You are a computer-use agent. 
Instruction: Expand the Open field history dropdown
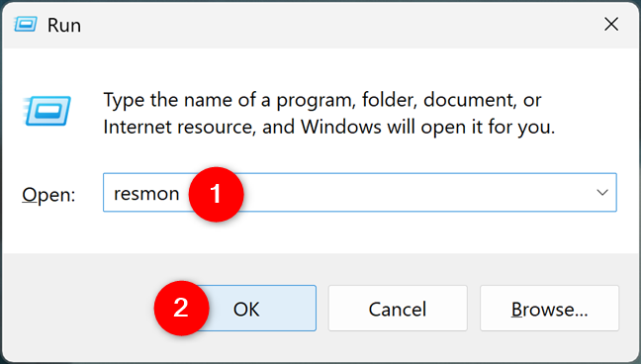[602, 192]
